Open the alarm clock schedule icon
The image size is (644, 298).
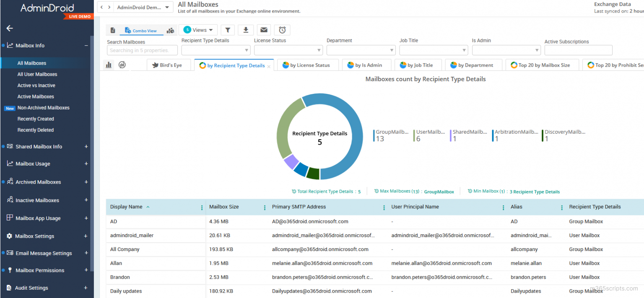click(x=282, y=30)
